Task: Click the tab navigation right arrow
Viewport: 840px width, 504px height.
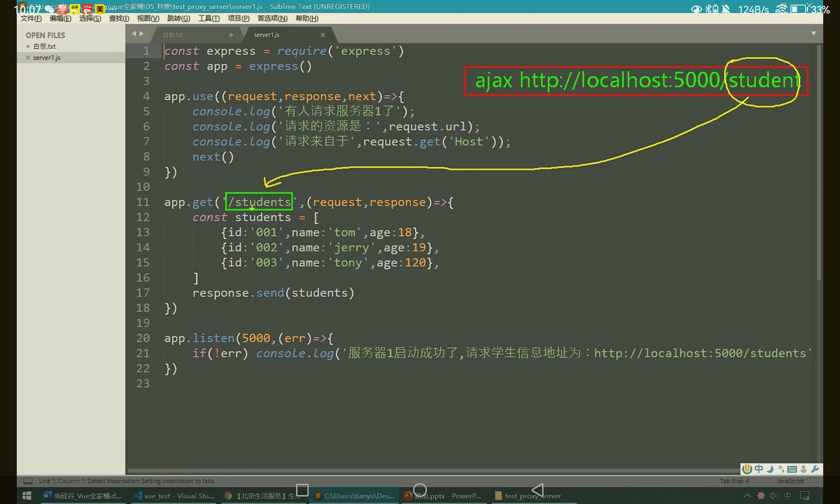Action: [x=142, y=34]
